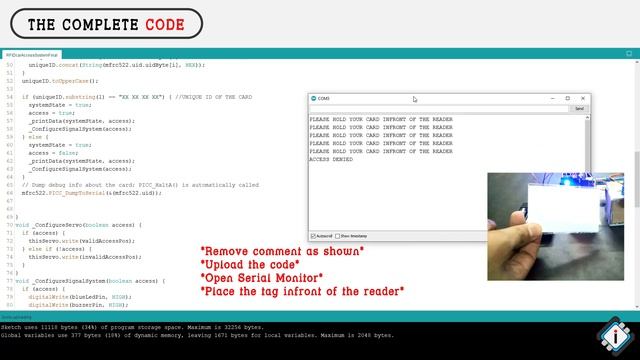The width and height of the screenshot is (640, 360).
Task: Maximize the COM3 serial monitor window
Action: tap(567, 98)
